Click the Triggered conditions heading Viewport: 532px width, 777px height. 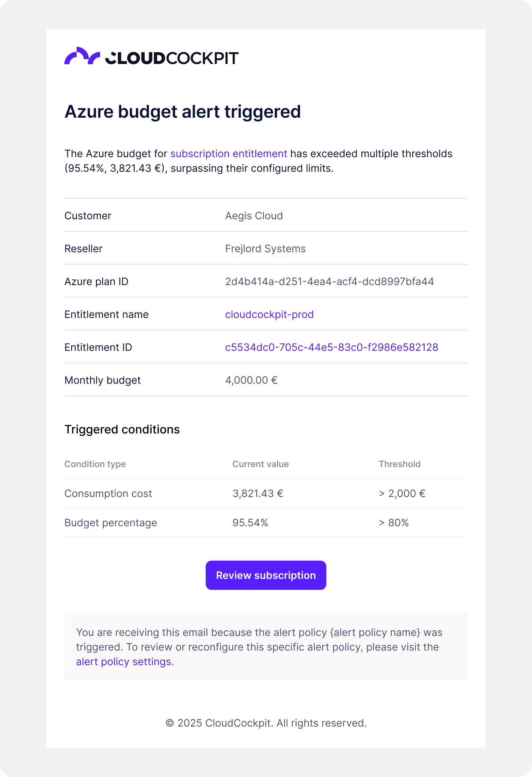coord(122,429)
